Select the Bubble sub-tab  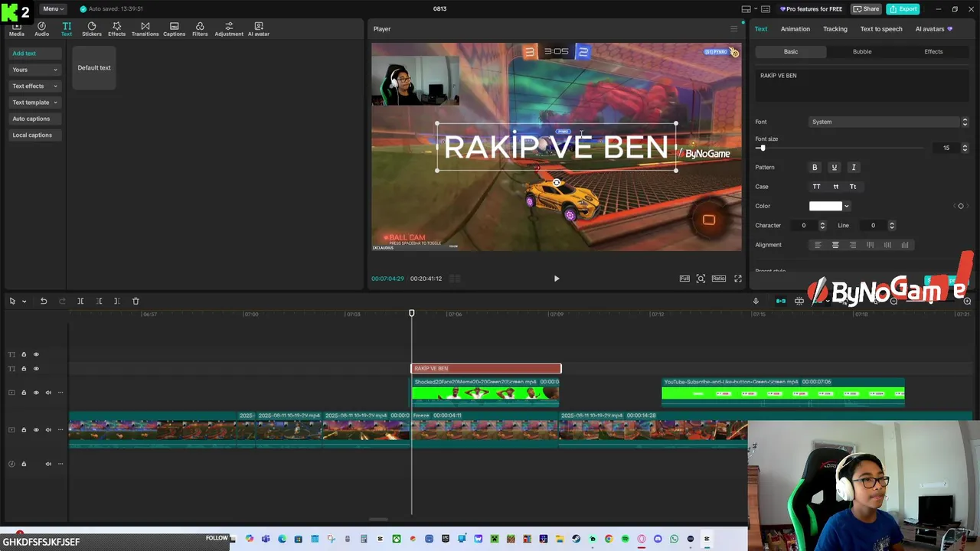click(862, 51)
